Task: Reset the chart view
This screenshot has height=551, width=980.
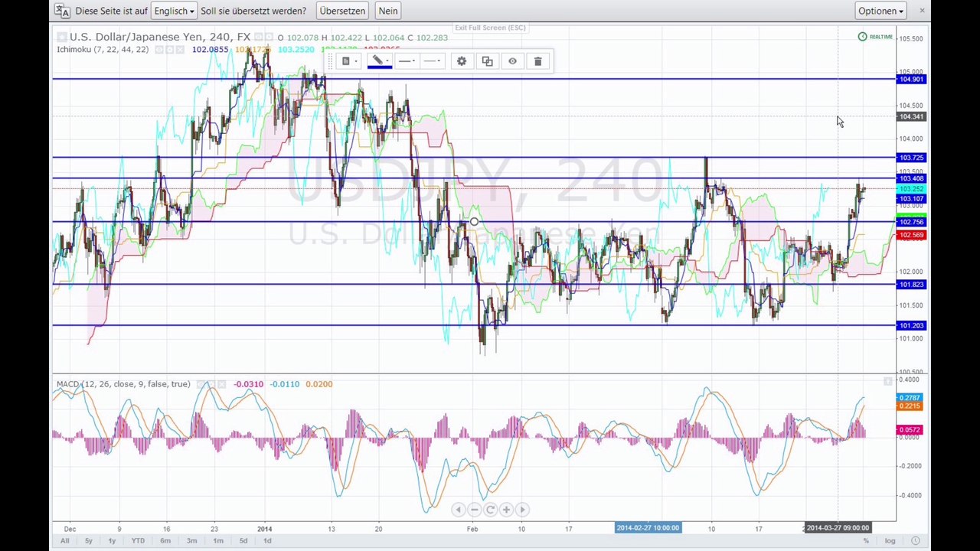Action: point(490,510)
